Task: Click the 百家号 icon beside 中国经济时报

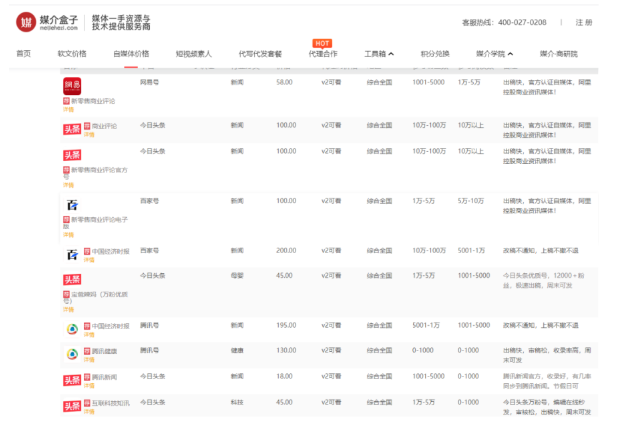Action: coord(73,254)
